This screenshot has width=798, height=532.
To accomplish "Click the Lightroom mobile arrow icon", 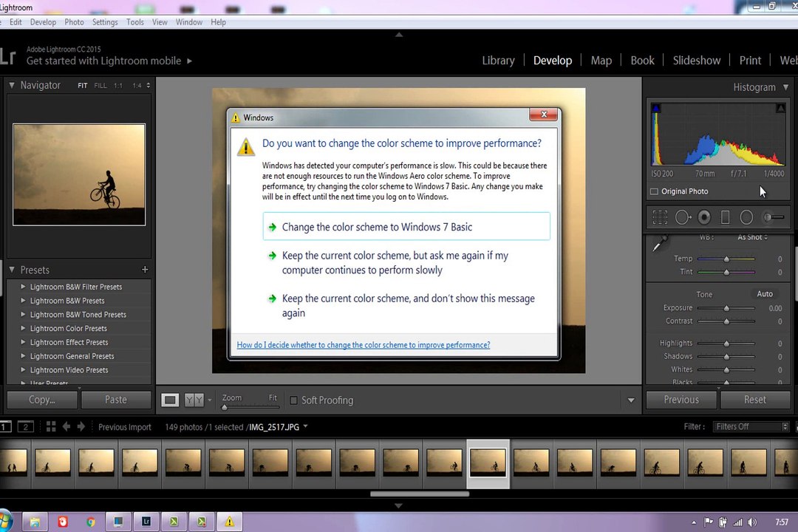I will [x=189, y=61].
